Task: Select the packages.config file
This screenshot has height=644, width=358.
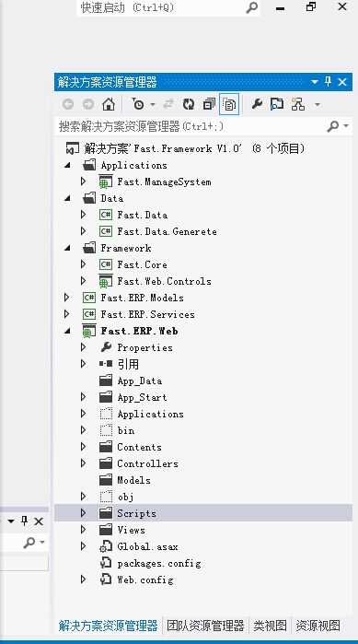Action: pyautogui.click(x=159, y=563)
